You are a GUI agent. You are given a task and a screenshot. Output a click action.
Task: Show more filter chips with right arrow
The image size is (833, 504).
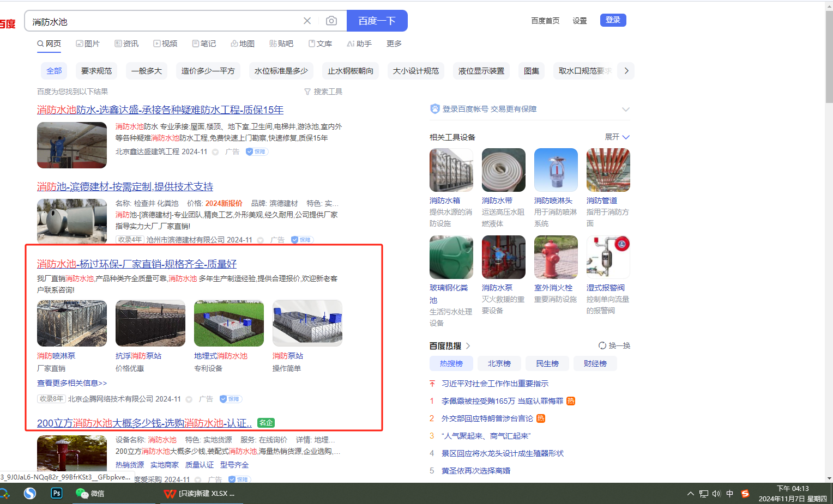[626, 71]
